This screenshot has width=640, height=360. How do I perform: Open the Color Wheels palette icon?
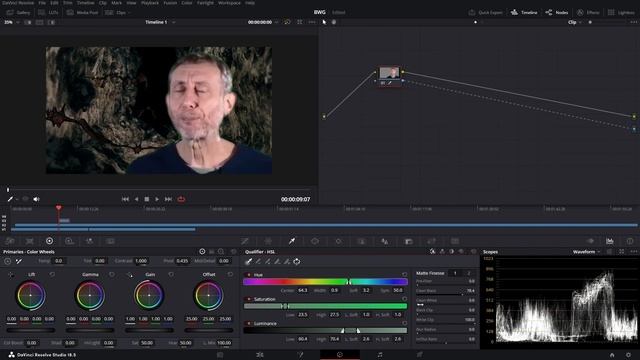pos(49,241)
